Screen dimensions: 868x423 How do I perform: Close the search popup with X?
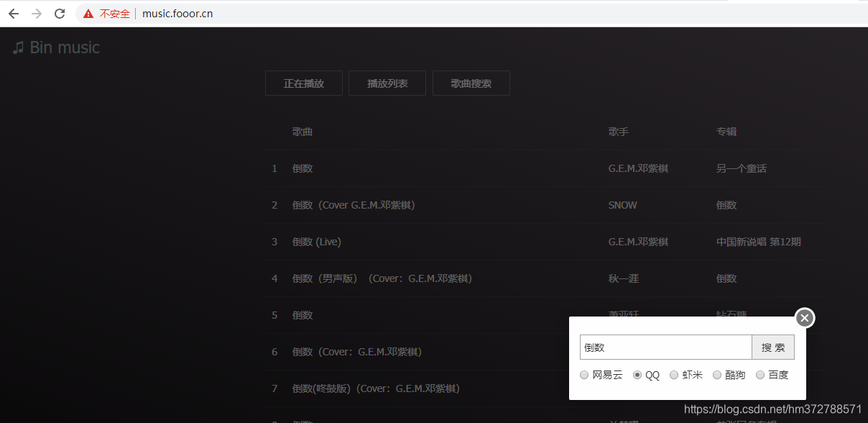[805, 317]
